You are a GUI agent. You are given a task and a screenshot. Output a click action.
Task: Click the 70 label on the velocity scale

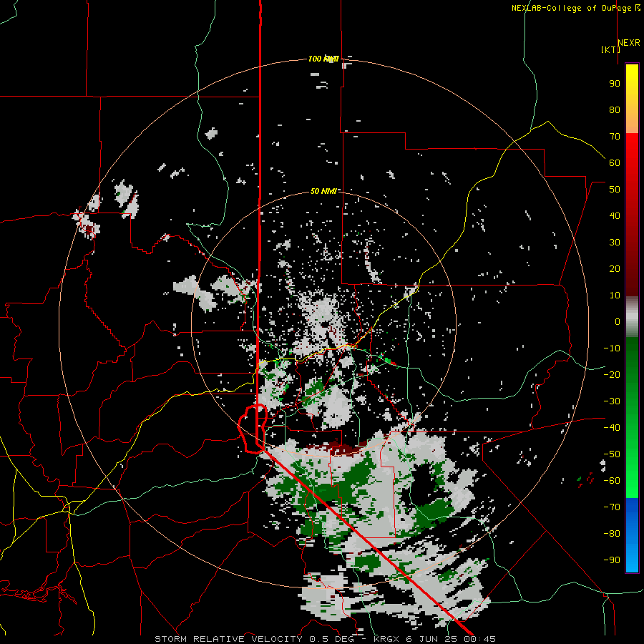(x=615, y=137)
